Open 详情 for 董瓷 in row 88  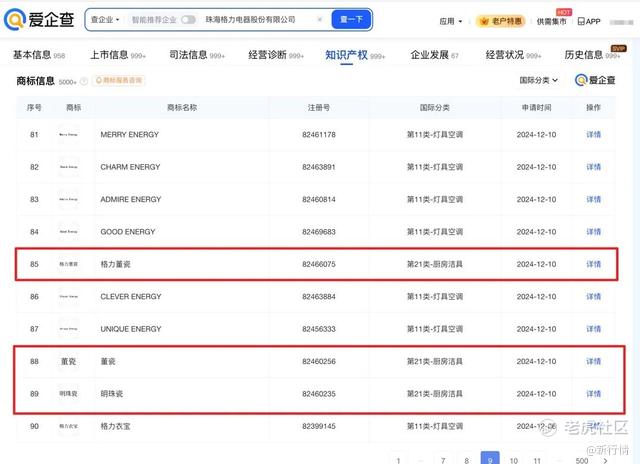pos(593,361)
